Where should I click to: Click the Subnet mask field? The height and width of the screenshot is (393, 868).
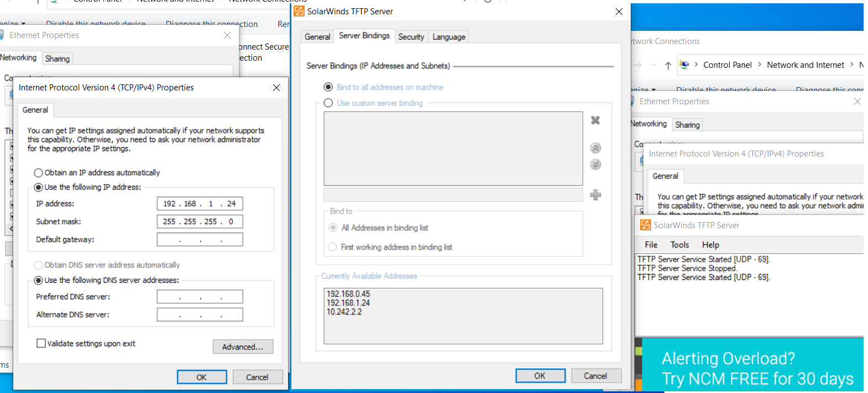pyautogui.click(x=200, y=222)
